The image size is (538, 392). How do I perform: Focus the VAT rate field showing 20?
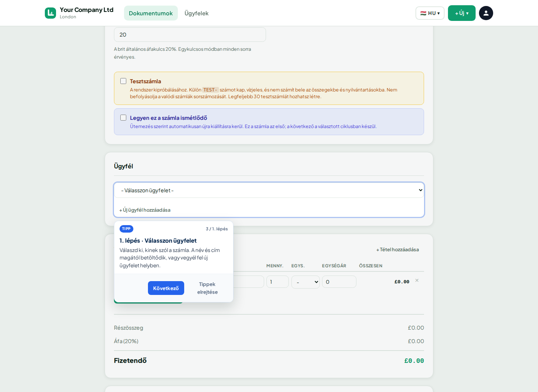coord(190,34)
